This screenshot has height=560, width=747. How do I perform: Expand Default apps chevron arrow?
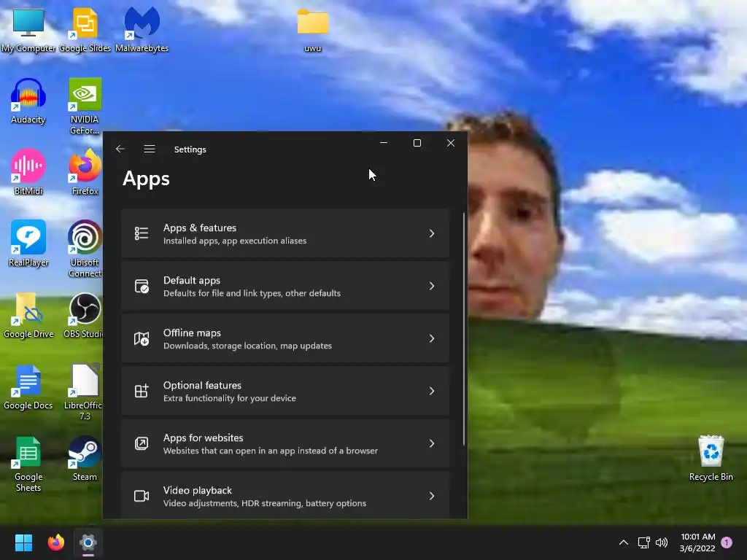pyautogui.click(x=432, y=286)
